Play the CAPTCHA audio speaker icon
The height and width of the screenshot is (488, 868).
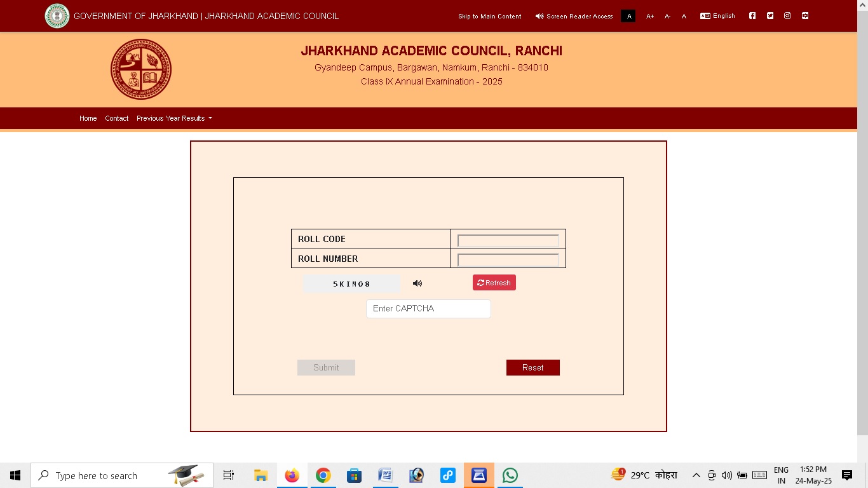[x=417, y=283]
